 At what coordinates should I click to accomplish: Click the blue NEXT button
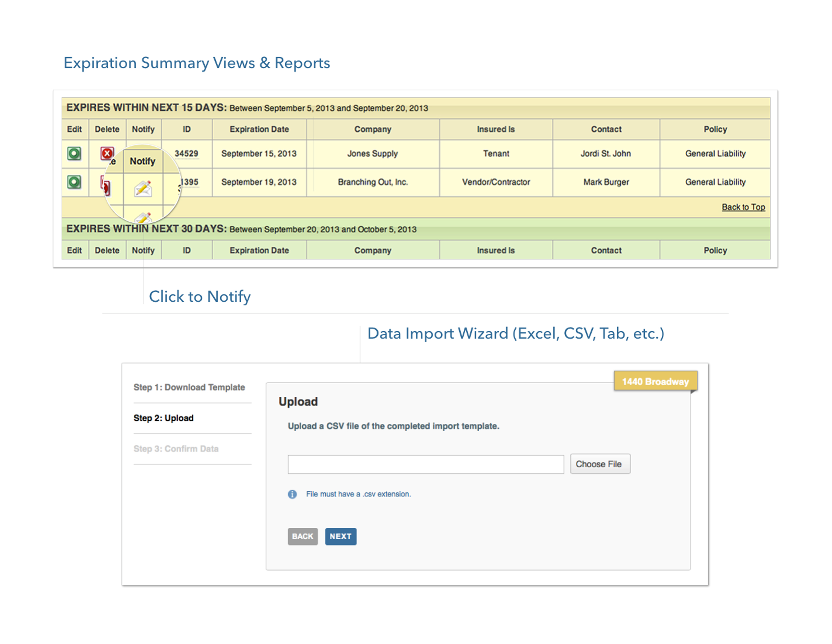click(340, 536)
